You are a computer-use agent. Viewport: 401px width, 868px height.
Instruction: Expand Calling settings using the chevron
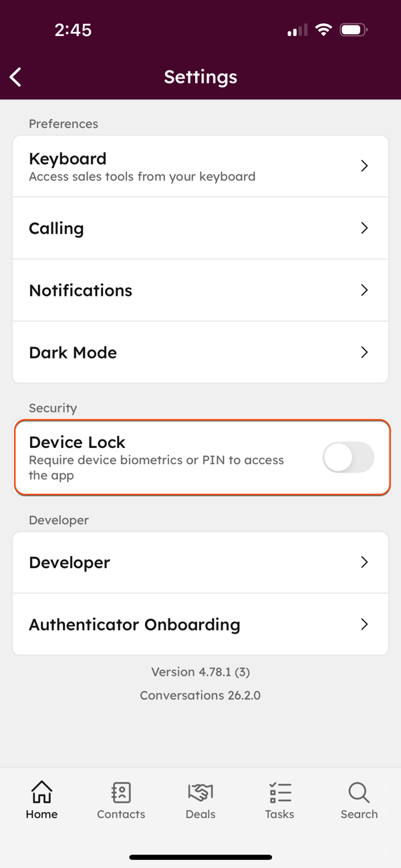point(364,228)
